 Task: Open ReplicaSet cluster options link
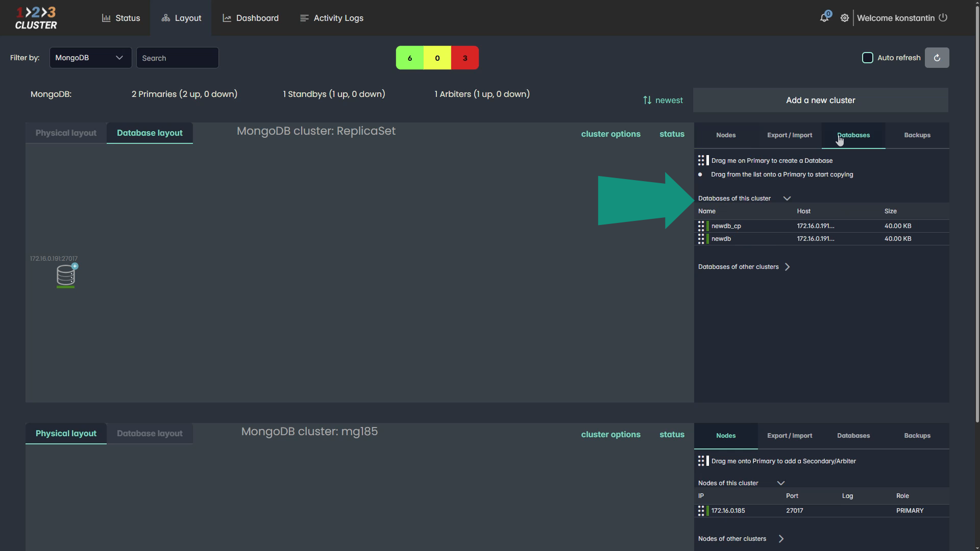(610, 134)
